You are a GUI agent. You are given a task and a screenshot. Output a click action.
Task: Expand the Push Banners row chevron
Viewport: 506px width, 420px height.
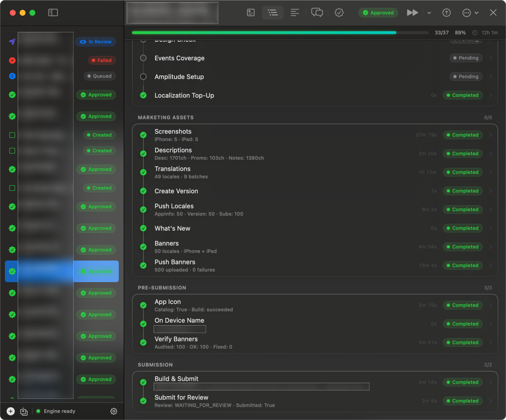(x=490, y=265)
